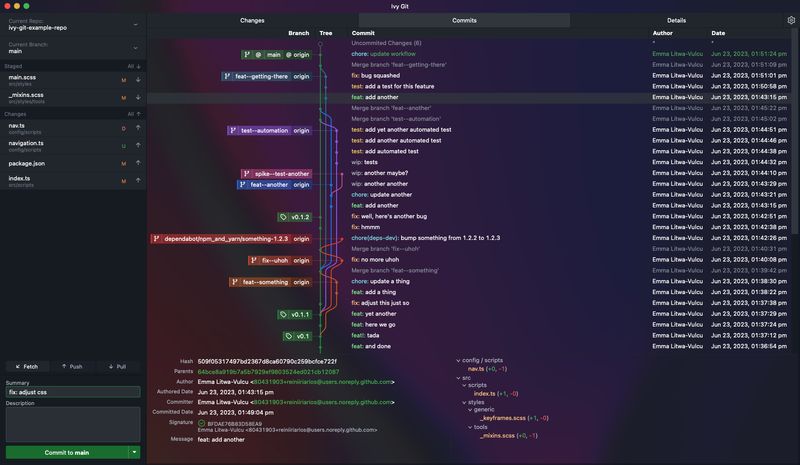
Task: Open the settings gear icon
Action: pos(791,20)
